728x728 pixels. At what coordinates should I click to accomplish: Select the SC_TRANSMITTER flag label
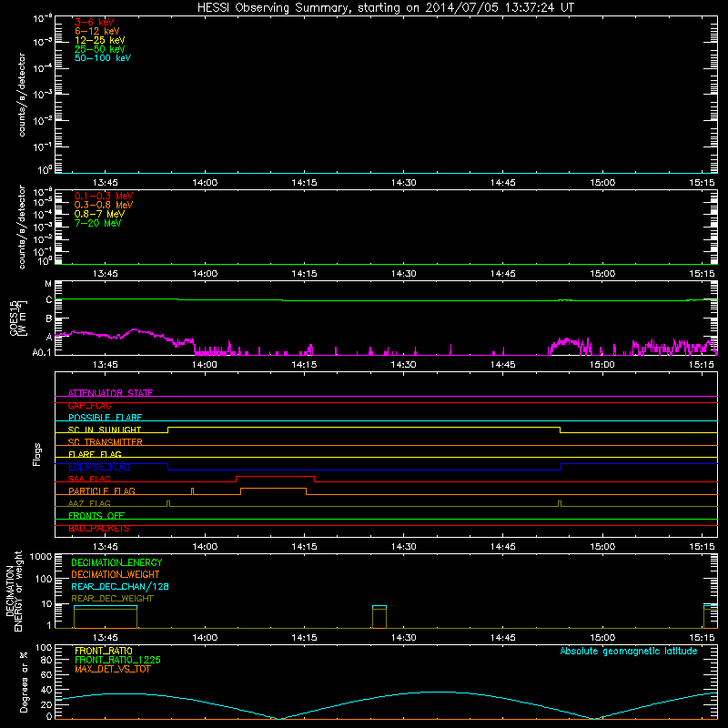coord(105,441)
